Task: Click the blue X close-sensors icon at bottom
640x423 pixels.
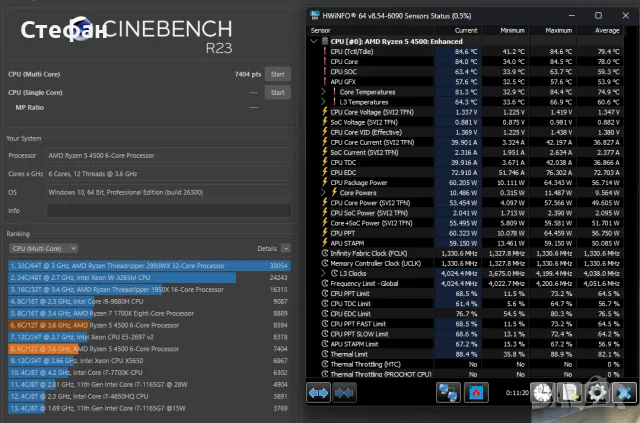Action: (624, 393)
